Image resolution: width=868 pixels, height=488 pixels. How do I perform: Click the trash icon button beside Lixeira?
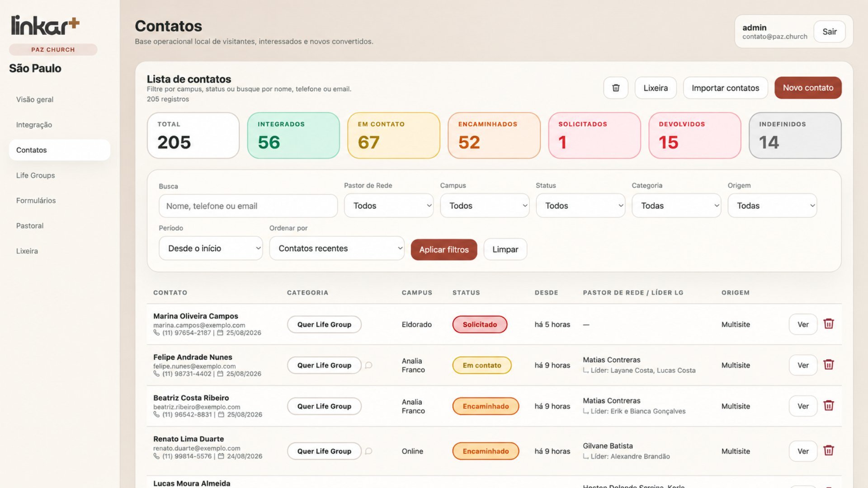[x=616, y=88]
